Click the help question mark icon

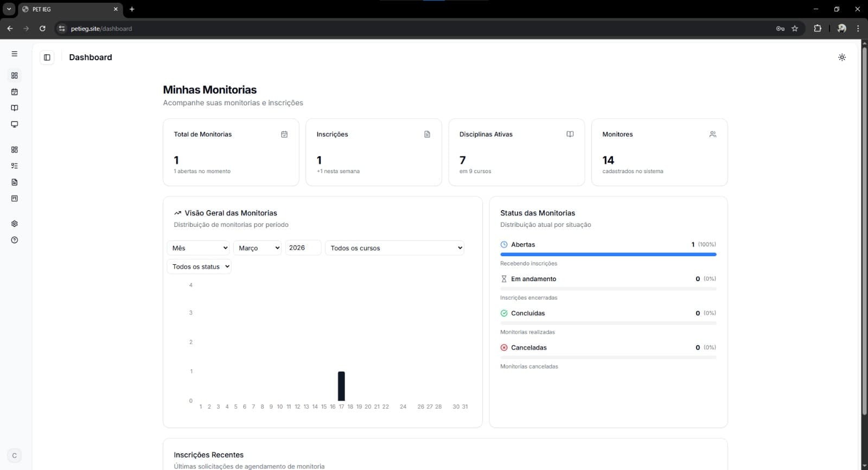tap(15, 240)
